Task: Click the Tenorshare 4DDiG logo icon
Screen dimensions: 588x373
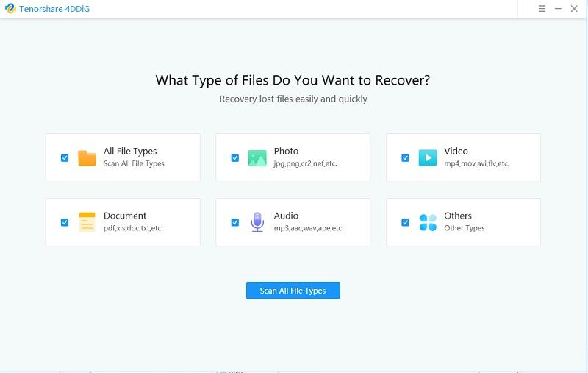Action: [10, 8]
